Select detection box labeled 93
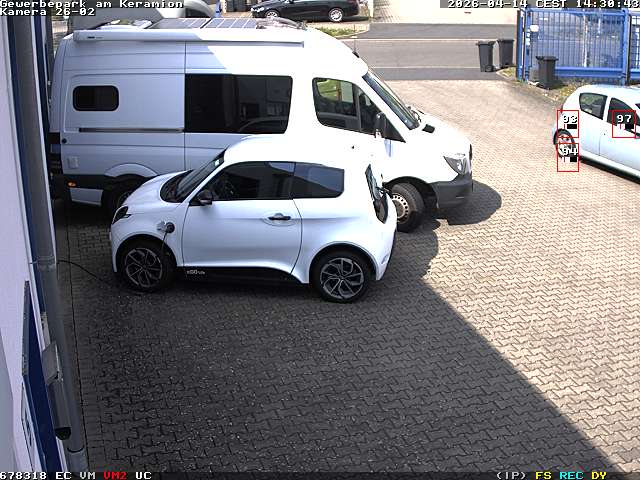Viewport: 640px width, 480px height. point(568,123)
